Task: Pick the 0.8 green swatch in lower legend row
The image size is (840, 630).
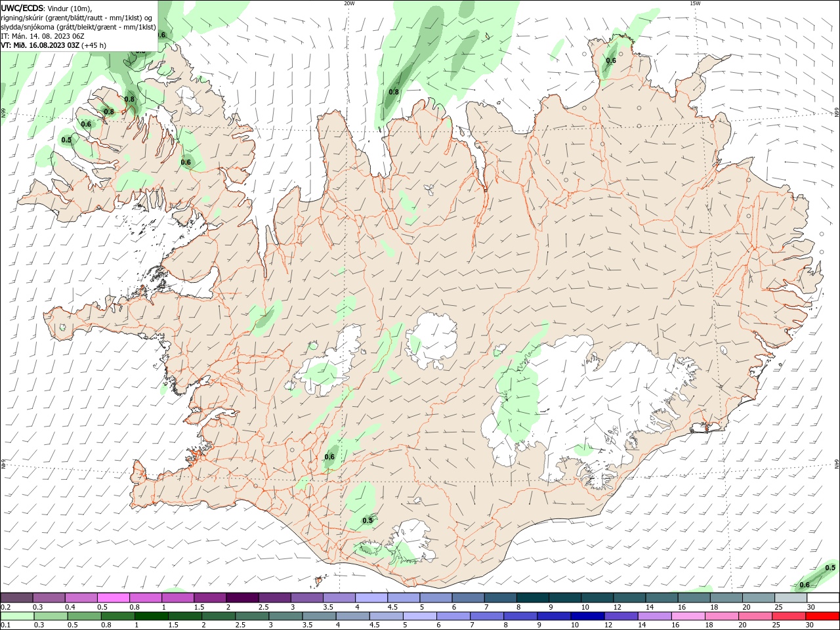Action: tap(117, 616)
